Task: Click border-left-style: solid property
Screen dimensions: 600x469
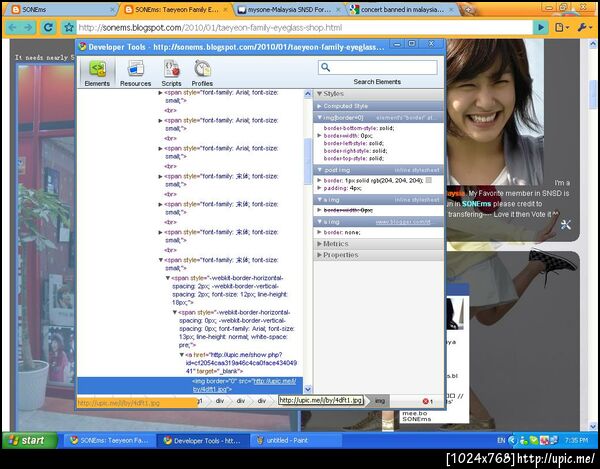Action: (x=354, y=143)
